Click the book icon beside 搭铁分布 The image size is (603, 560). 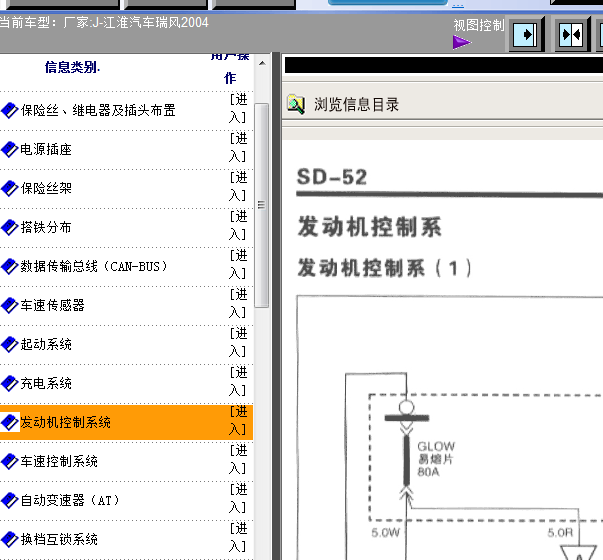[10, 228]
